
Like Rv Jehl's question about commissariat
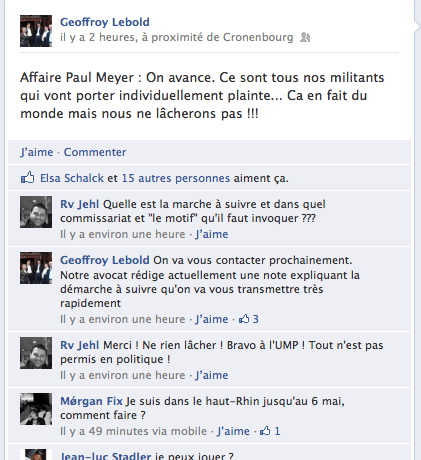coord(212,234)
